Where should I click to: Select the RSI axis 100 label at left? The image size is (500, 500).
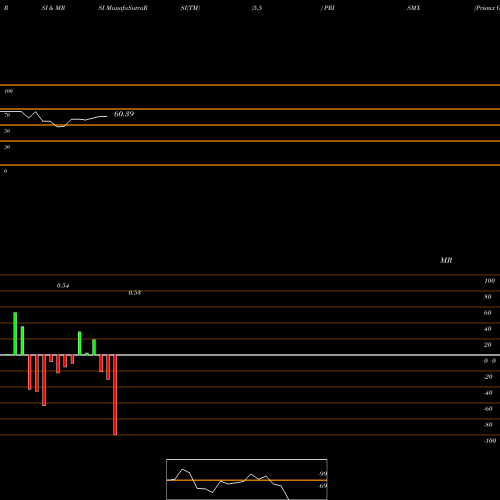[x=8, y=91]
